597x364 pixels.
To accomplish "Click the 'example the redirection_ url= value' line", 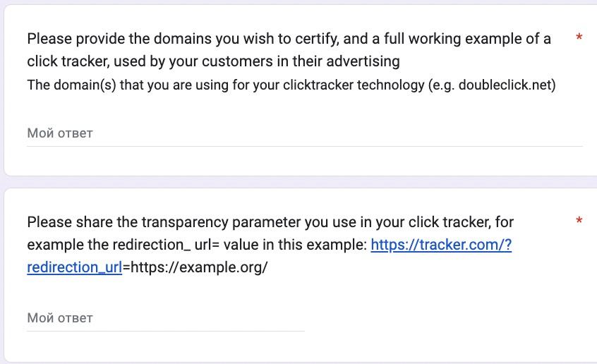I will click(197, 245).
